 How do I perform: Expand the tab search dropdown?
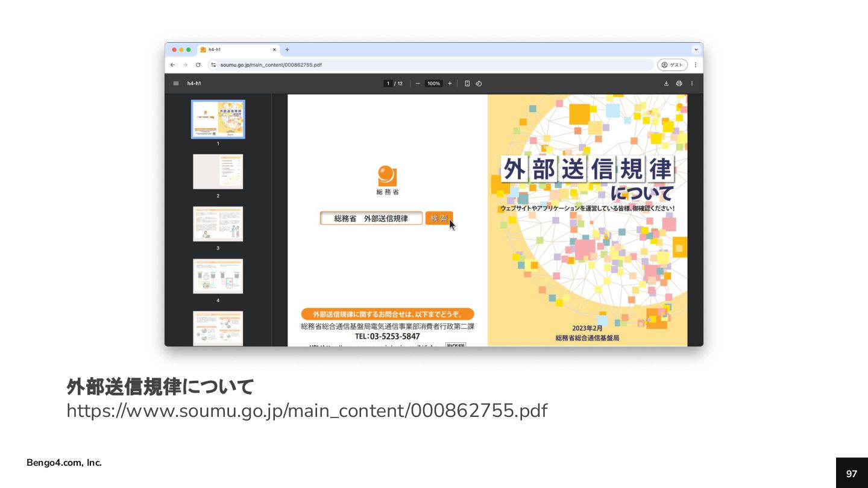[696, 49]
